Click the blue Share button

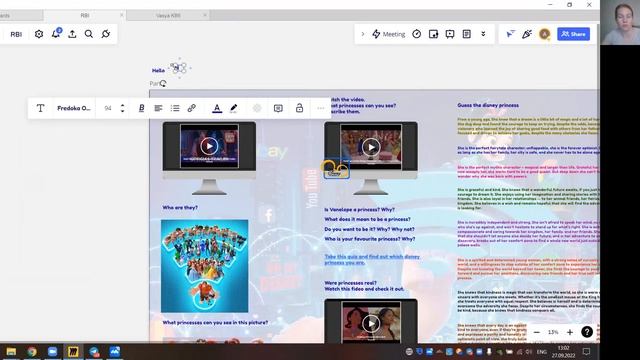(573, 34)
